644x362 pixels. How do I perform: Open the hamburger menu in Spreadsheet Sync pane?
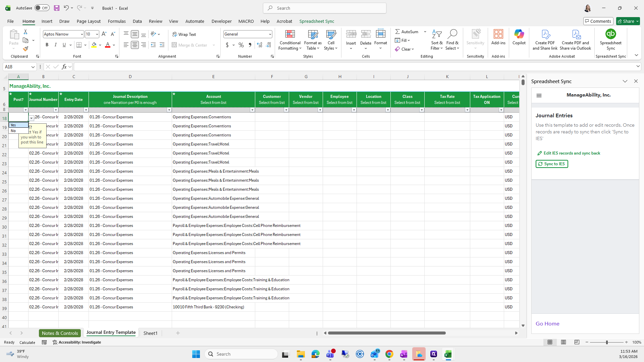(539, 96)
